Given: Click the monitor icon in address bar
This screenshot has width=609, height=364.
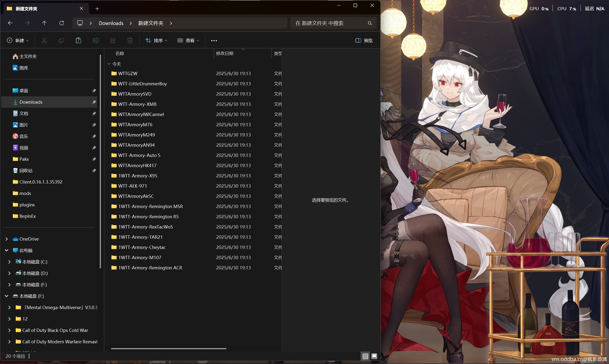Looking at the screenshot, I should (80, 23).
